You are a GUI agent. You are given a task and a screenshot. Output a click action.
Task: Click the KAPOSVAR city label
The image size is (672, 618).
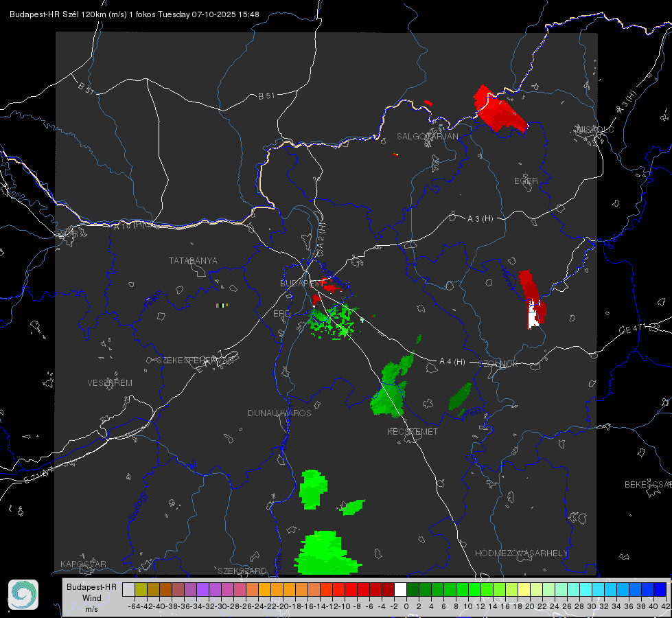click(x=83, y=564)
